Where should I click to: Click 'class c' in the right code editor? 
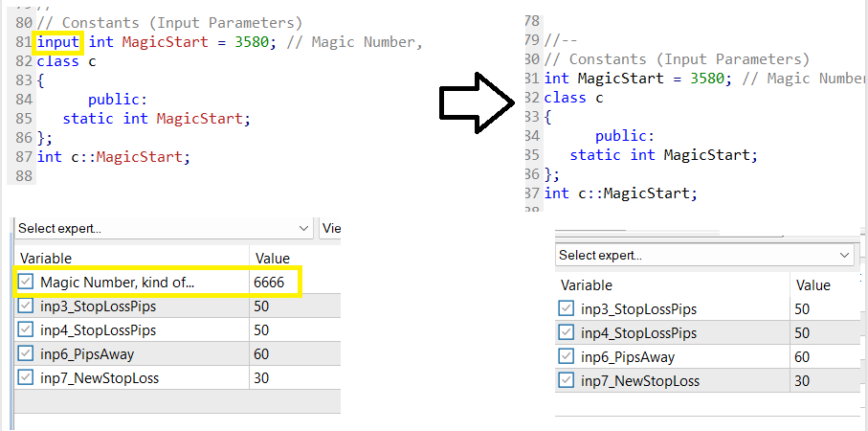(x=573, y=98)
